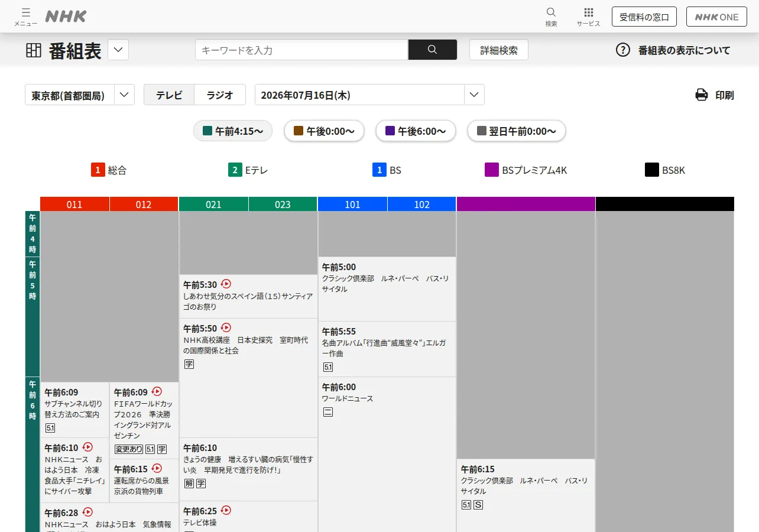Click the 午前6時 time label
759x532 pixels.
(x=33, y=454)
